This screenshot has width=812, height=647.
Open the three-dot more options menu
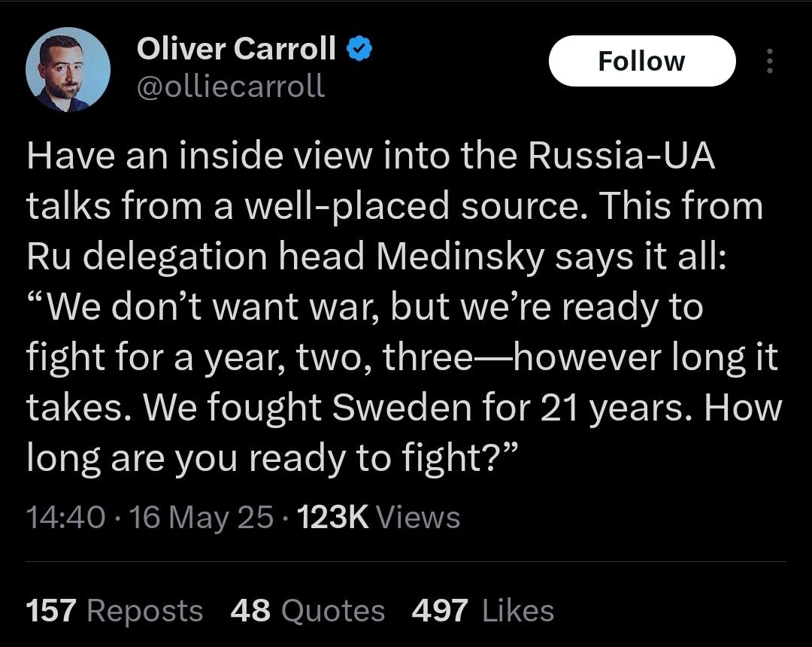tap(768, 62)
